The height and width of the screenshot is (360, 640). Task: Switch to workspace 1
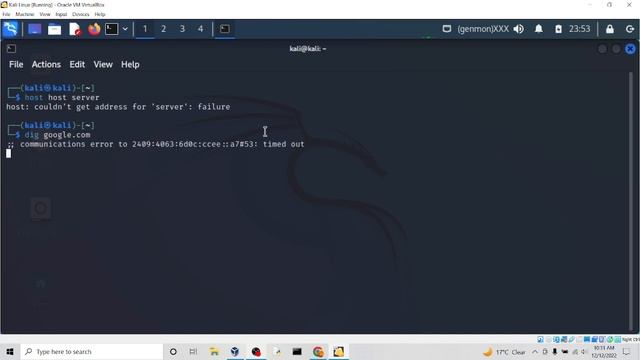click(x=145, y=29)
